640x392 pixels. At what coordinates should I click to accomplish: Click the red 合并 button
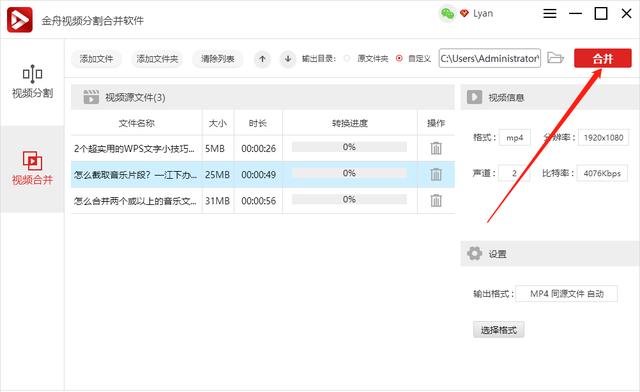pyautogui.click(x=602, y=58)
